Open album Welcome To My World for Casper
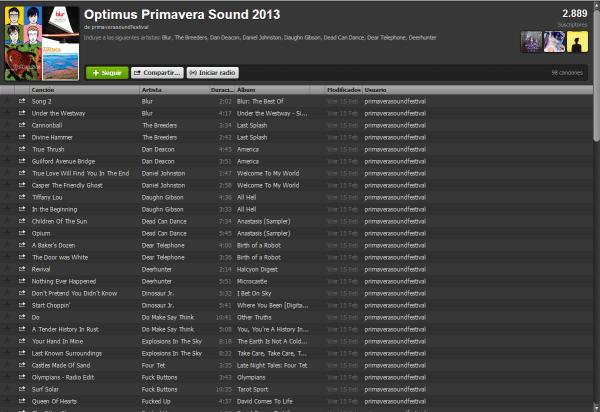 click(268, 185)
